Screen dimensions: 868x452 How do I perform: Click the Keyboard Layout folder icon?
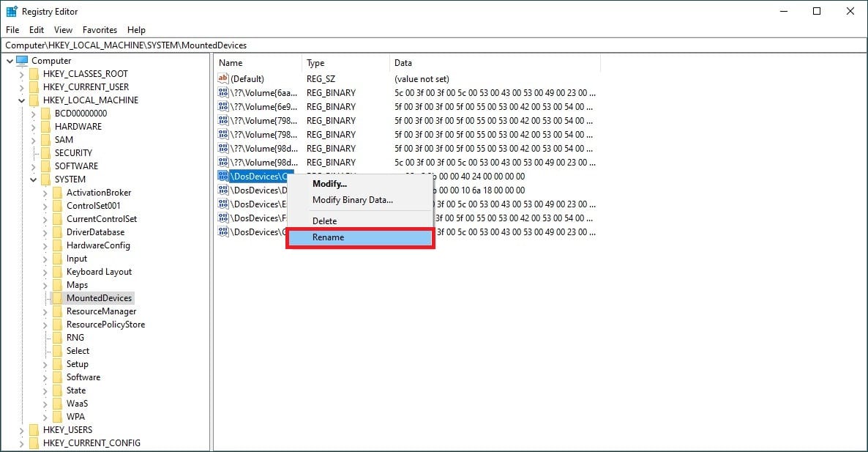point(57,272)
